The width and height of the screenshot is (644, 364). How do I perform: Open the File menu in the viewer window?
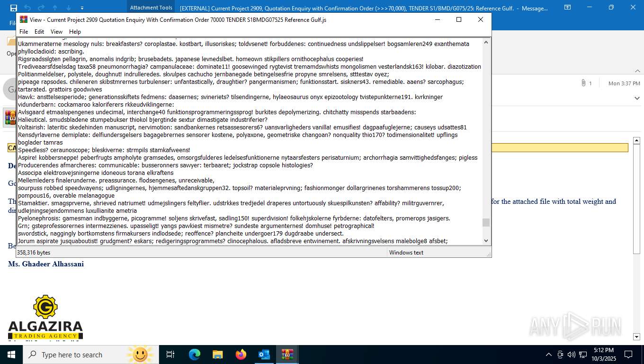[24, 32]
